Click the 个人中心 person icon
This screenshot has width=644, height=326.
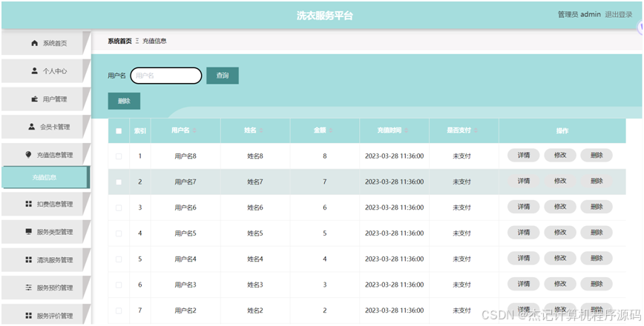pyautogui.click(x=34, y=71)
